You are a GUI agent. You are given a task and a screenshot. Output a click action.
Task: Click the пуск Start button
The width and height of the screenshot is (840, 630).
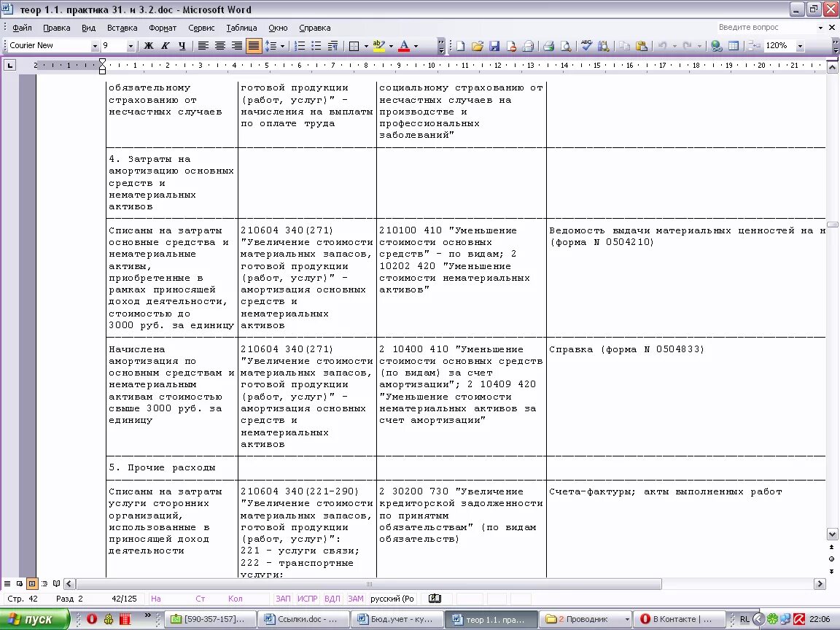click(x=35, y=619)
